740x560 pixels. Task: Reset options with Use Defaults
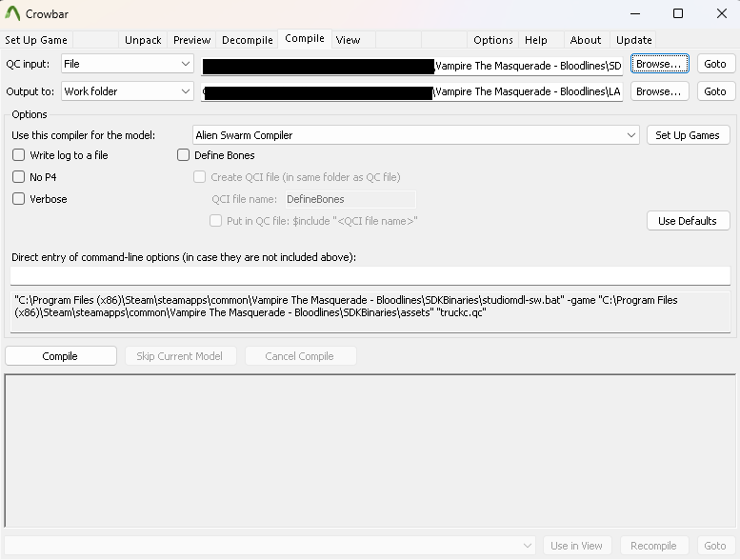(x=688, y=221)
